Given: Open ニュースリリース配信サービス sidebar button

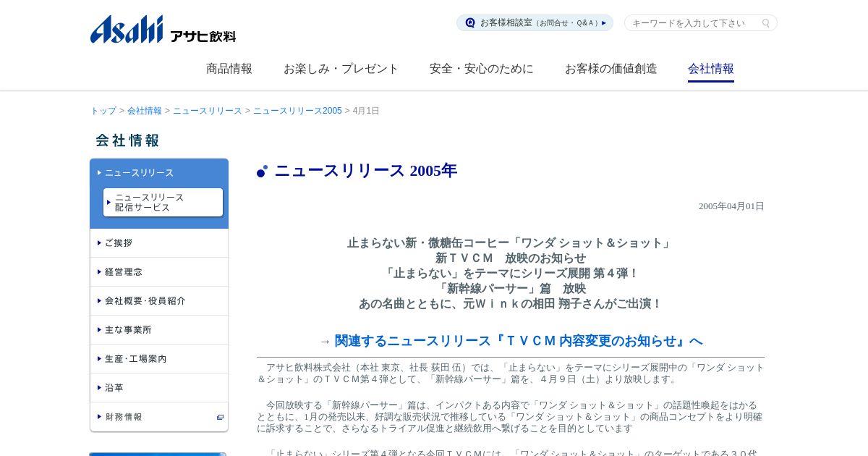Looking at the screenshot, I should [x=163, y=202].
